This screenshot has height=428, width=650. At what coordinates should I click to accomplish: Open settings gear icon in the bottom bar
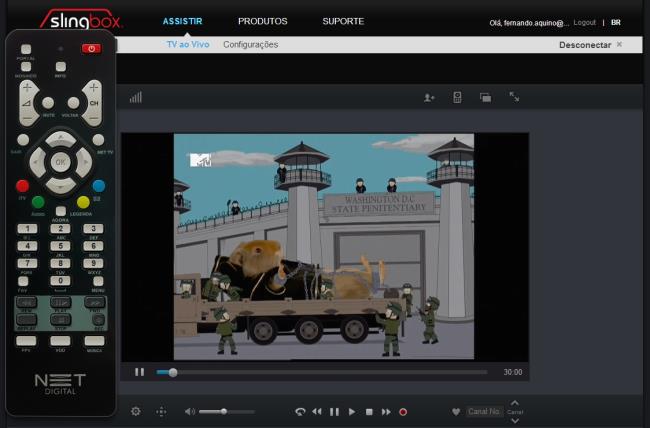pos(136,411)
